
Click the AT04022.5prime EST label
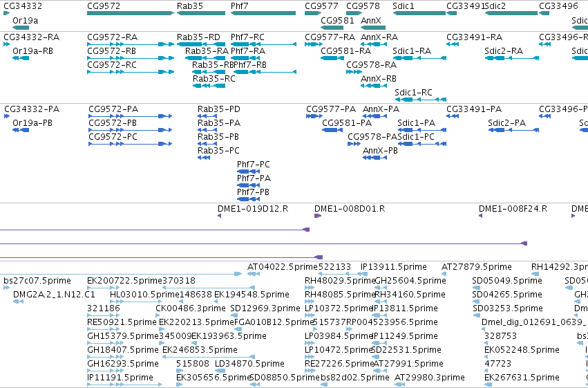[x=283, y=267]
